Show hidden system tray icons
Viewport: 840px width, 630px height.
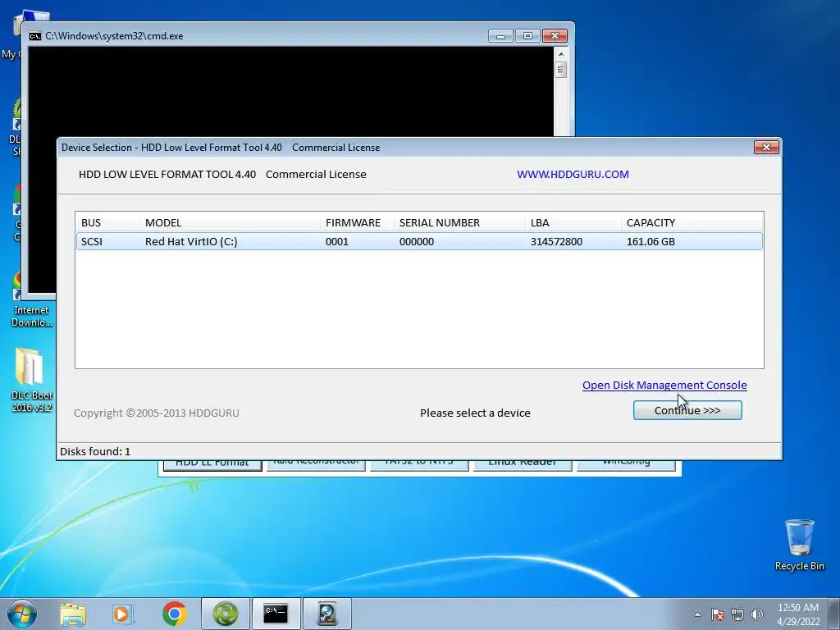[697, 614]
